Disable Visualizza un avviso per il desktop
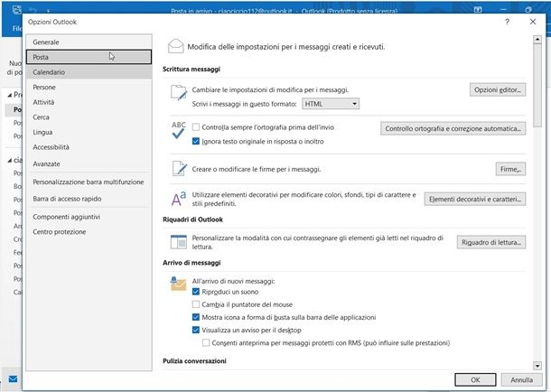Viewport: 551px width, 392px height. pyautogui.click(x=196, y=330)
